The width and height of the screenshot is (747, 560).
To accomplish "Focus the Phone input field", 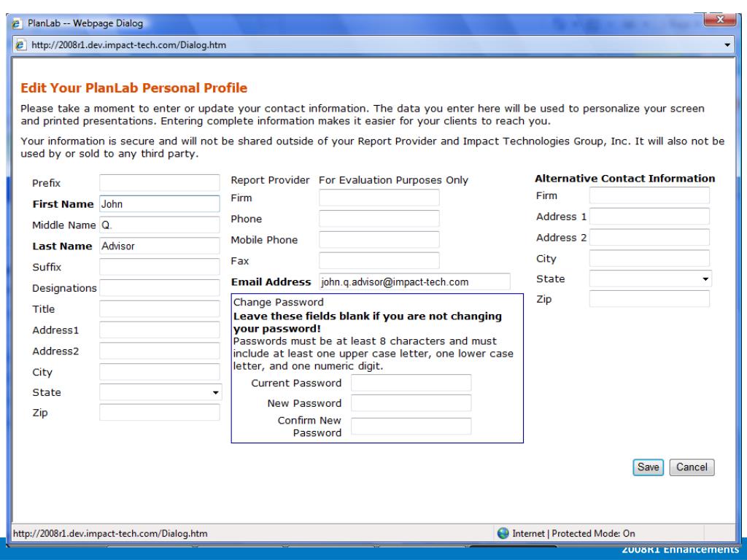I will [379, 219].
